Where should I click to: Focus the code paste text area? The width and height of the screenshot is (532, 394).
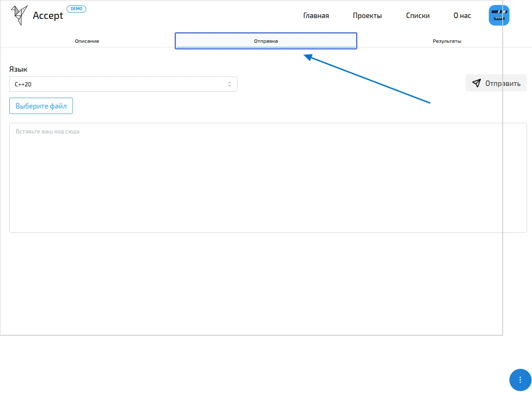(x=268, y=178)
